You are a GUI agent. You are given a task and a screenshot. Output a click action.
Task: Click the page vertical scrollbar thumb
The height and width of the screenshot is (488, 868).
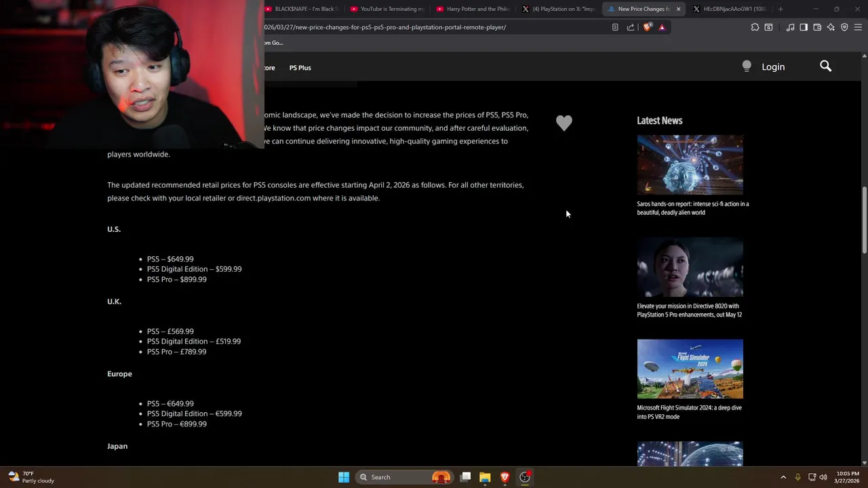click(x=864, y=220)
